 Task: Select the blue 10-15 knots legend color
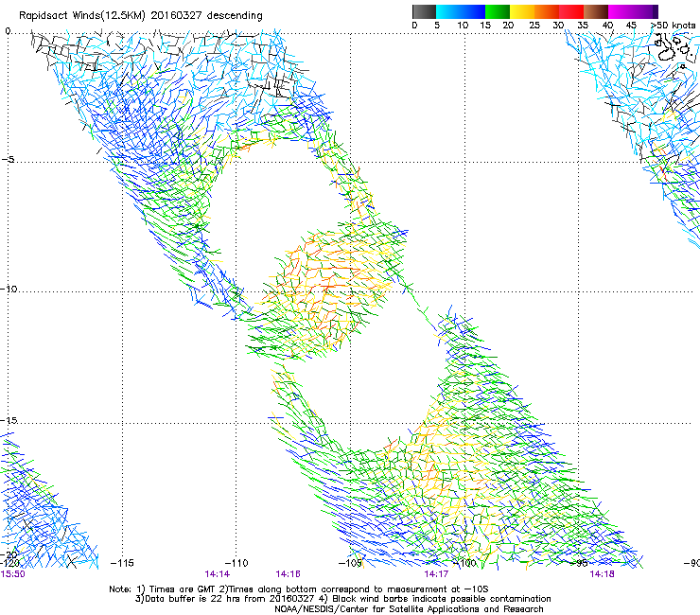(473, 11)
